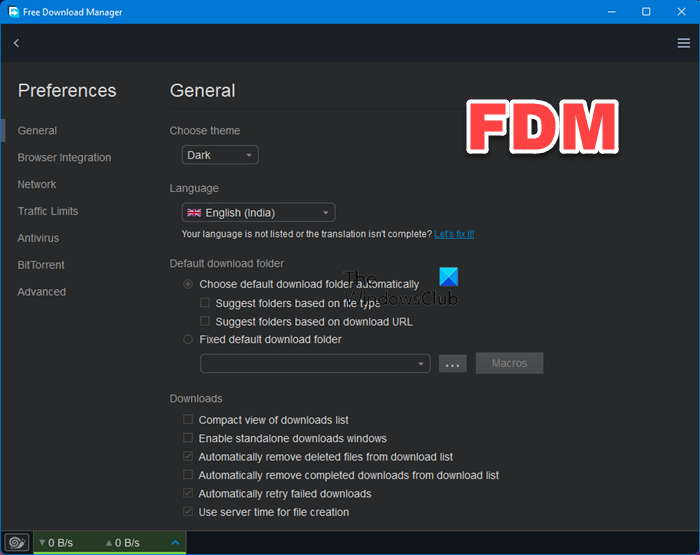Open the English (India) language dropdown
The height and width of the screenshot is (555, 700).
[258, 213]
